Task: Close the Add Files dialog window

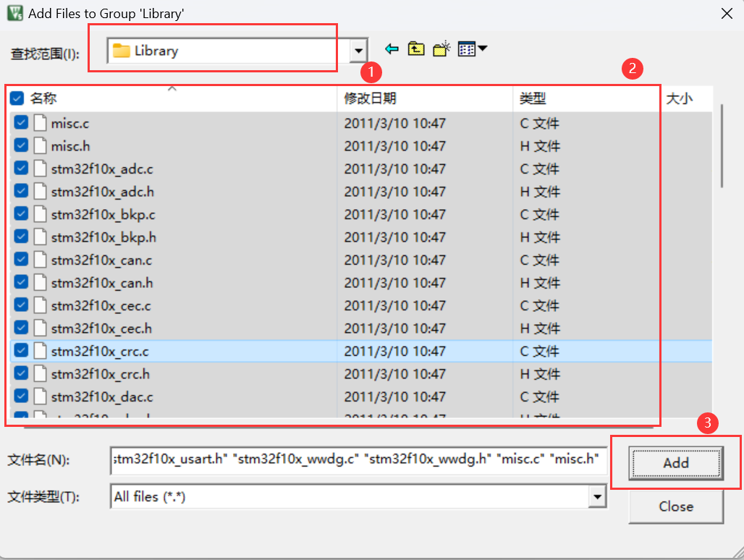Action: coord(727,13)
